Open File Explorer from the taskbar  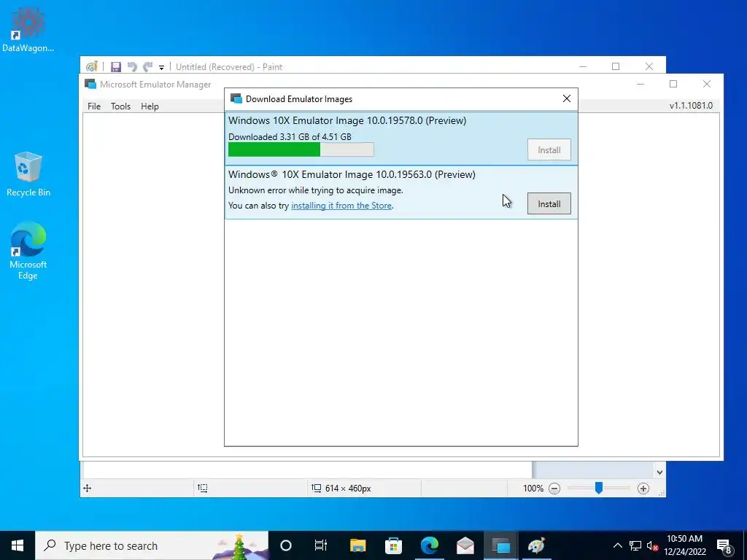[357, 545]
